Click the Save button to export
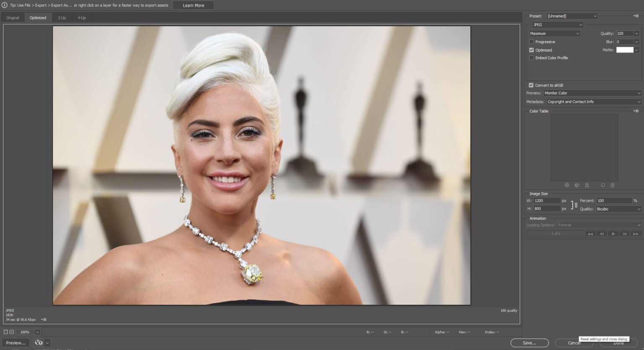Viewport: 644px width, 350px height. pos(529,343)
